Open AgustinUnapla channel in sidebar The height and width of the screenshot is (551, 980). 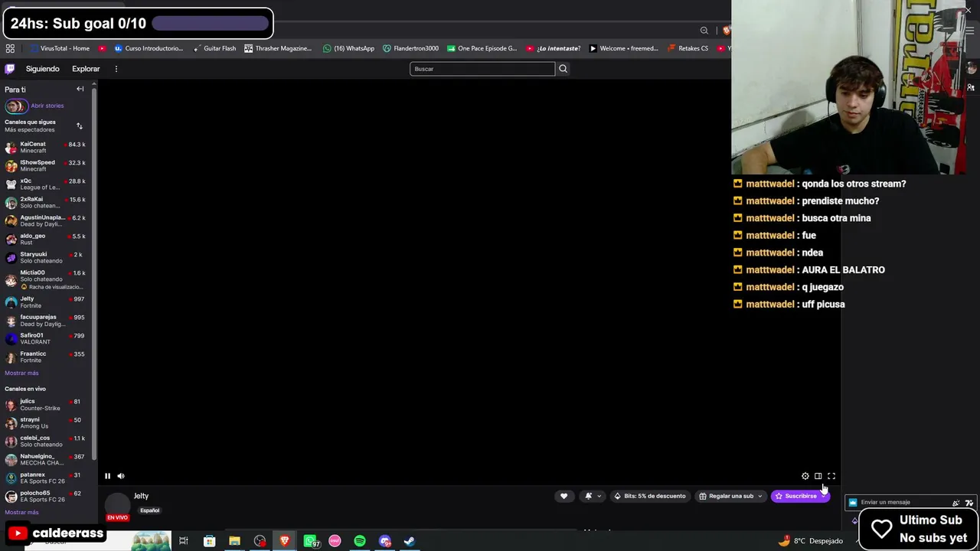point(46,220)
